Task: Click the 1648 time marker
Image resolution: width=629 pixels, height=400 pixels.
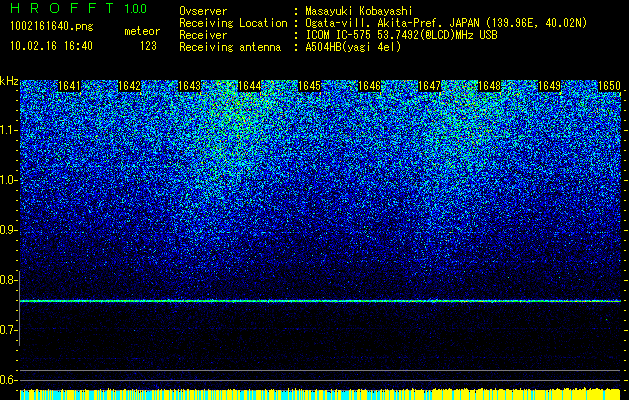Action: (x=490, y=86)
